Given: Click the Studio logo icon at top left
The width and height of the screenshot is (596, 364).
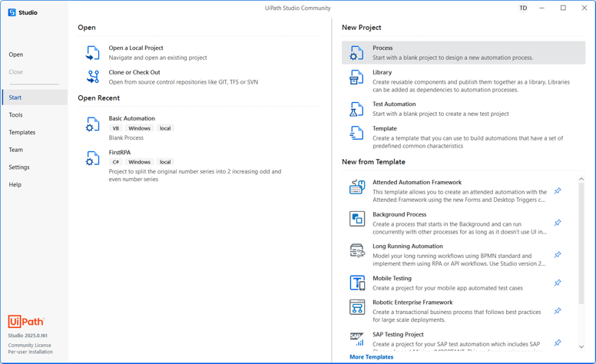Looking at the screenshot, I should [x=12, y=12].
